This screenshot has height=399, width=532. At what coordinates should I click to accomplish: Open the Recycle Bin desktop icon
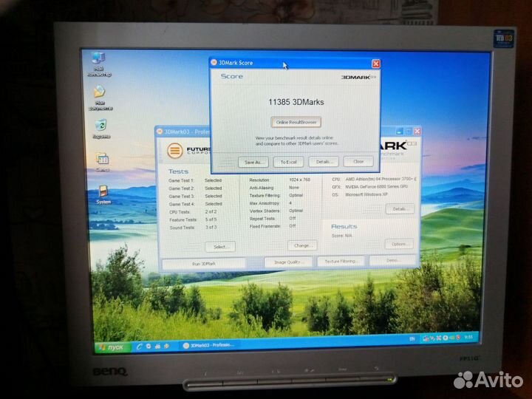[101, 129]
